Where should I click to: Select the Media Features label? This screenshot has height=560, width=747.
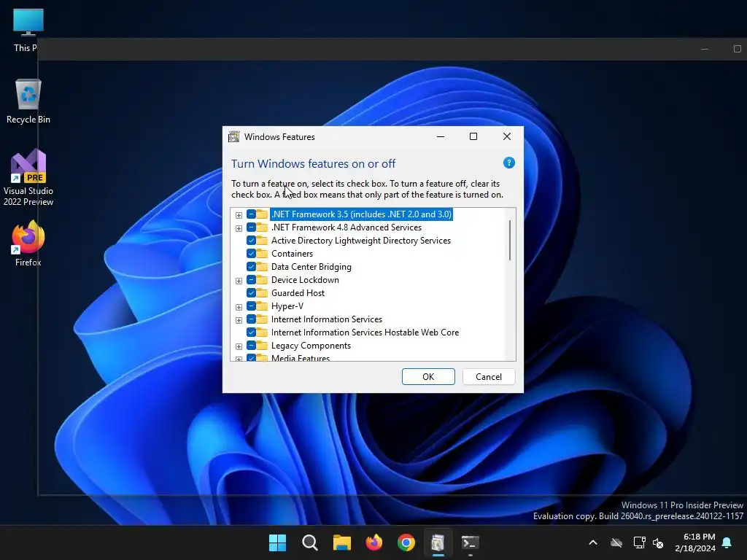pyautogui.click(x=301, y=358)
